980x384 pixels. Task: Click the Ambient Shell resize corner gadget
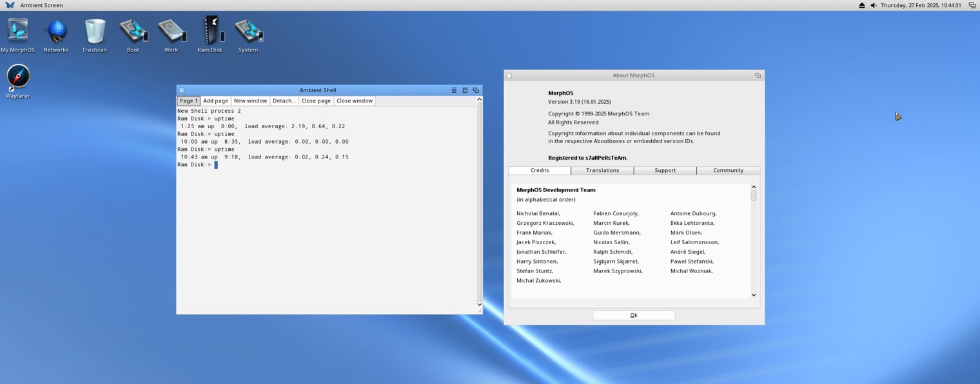tap(479, 311)
